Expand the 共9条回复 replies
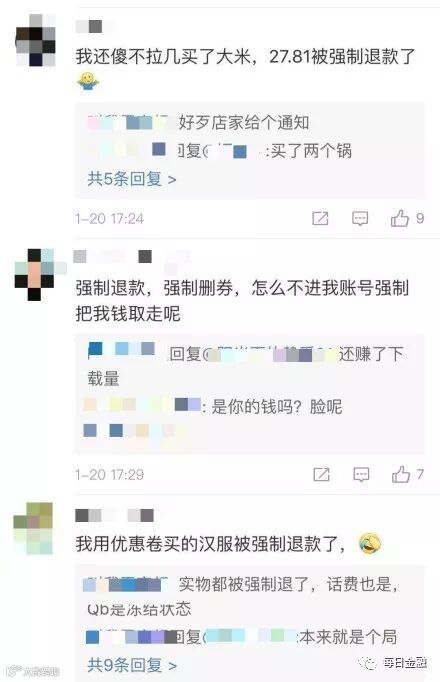Screen dimensions: 440x682 click(132, 665)
